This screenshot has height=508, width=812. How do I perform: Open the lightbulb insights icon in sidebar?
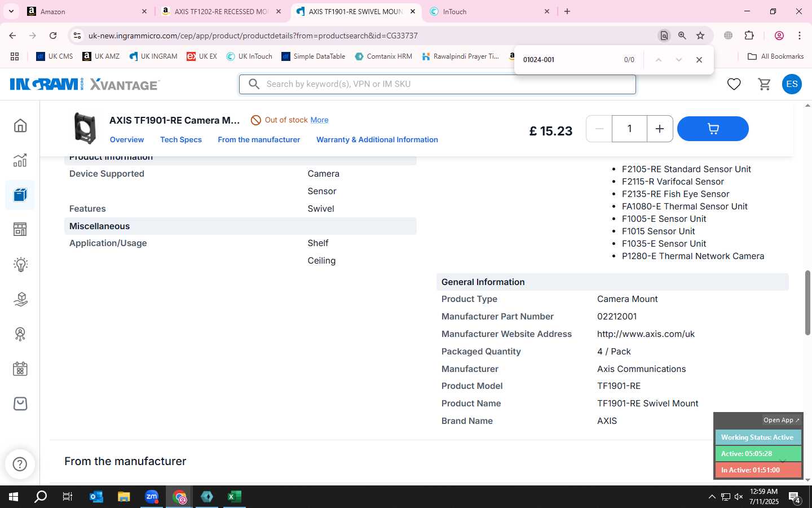point(20,265)
